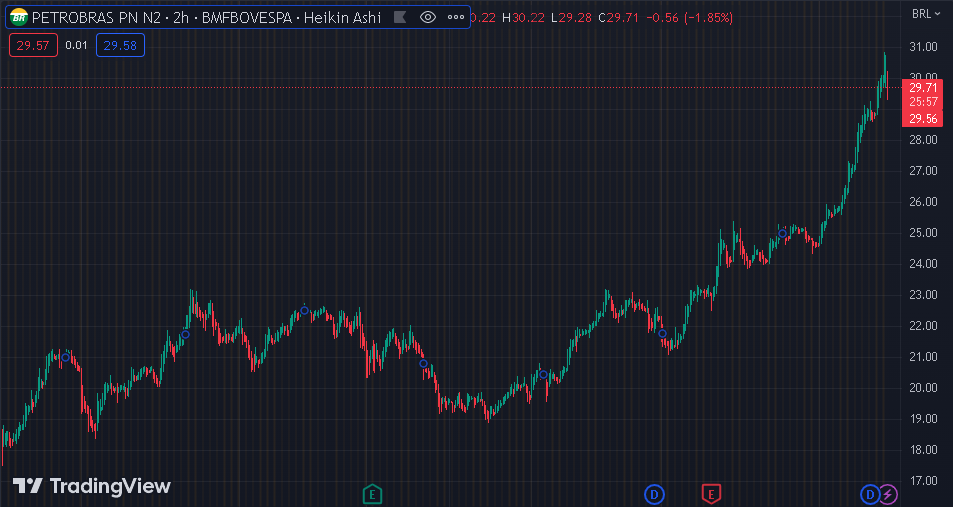Click the blue circle marker near 22.50

click(304, 311)
